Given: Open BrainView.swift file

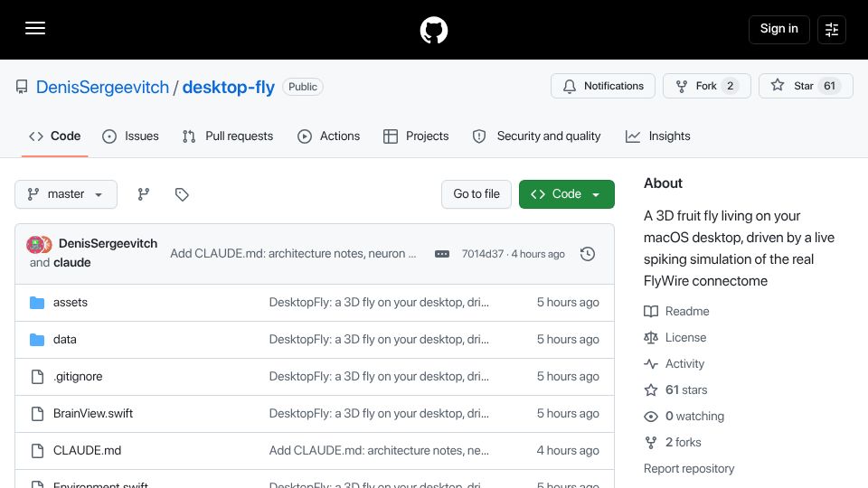Looking at the screenshot, I should (93, 413).
